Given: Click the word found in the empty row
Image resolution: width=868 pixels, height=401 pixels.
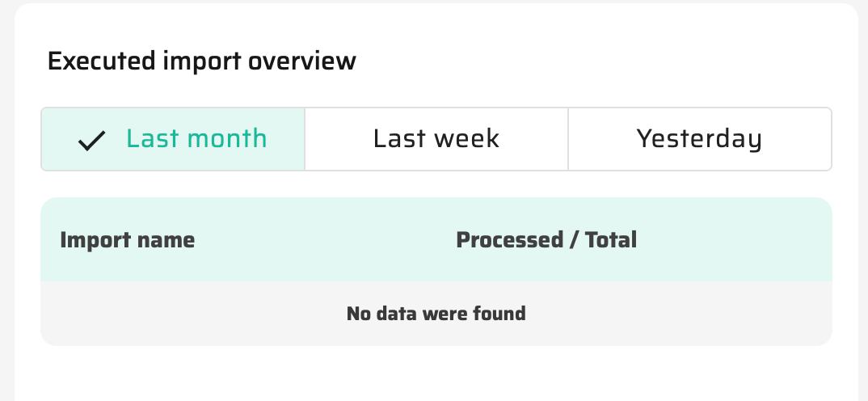Looking at the screenshot, I should (x=499, y=313).
